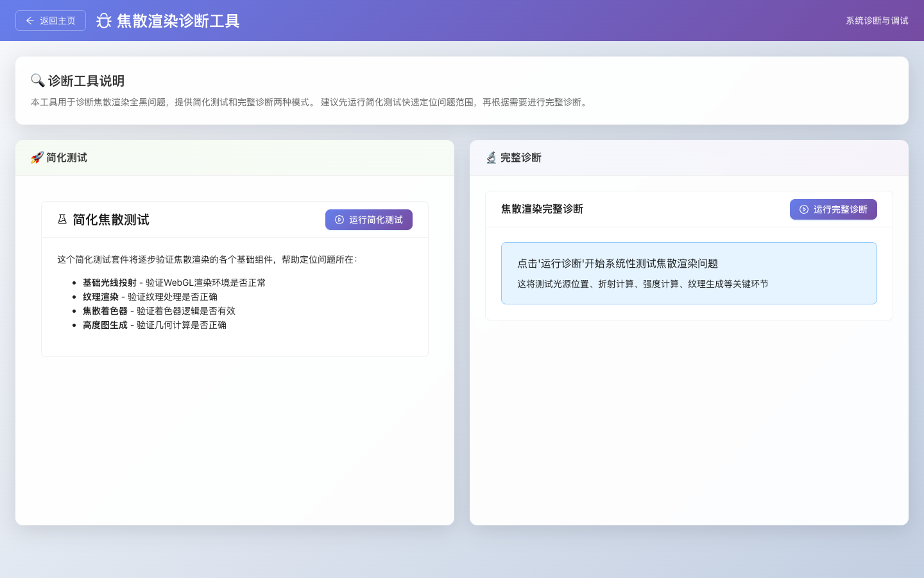This screenshot has height=578, width=924.
Task: Click the description starting 这个简化测试套件
Action: [x=207, y=259]
